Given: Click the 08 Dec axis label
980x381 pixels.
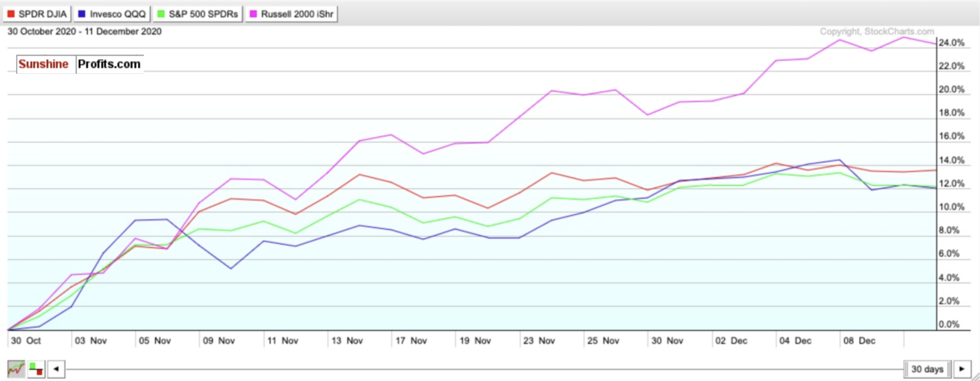Looking at the screenshot, I should click(x=859, y=341).
